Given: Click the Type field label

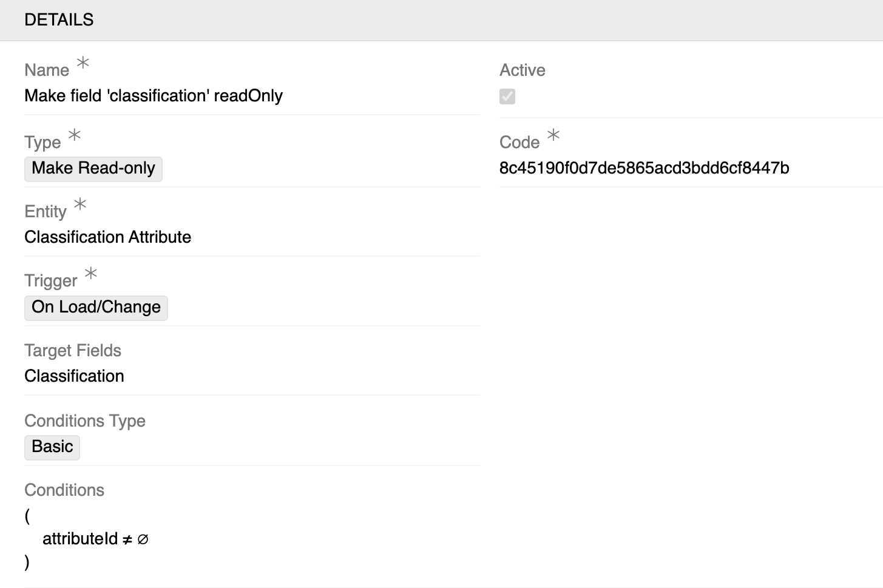Looking at the screenshot, I should coord(42,143).
